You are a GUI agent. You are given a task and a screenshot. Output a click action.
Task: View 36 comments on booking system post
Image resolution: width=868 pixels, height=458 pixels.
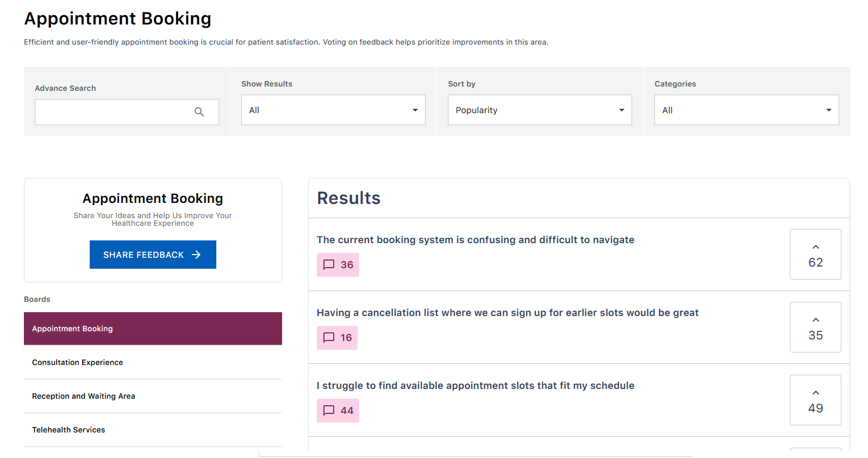338,265
